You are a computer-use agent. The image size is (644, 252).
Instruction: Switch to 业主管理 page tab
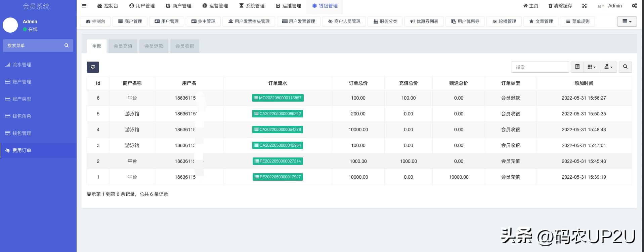tap(203, 21)
